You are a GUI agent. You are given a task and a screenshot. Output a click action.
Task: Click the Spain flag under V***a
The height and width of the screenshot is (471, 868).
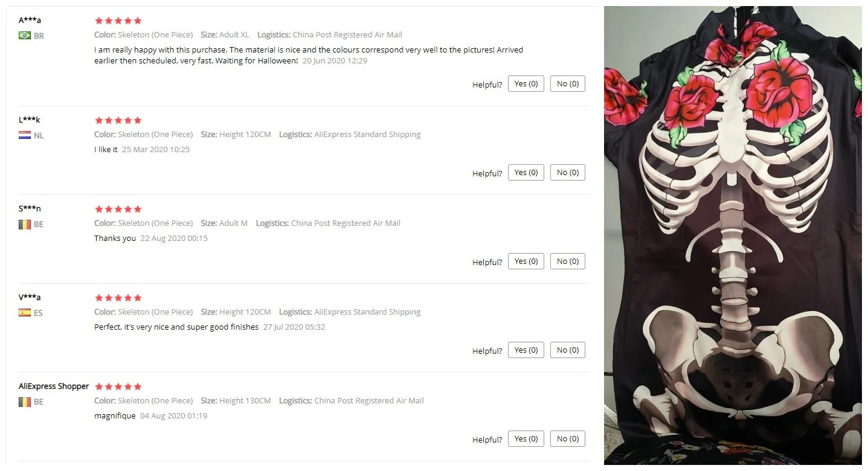tap(25, 313)
